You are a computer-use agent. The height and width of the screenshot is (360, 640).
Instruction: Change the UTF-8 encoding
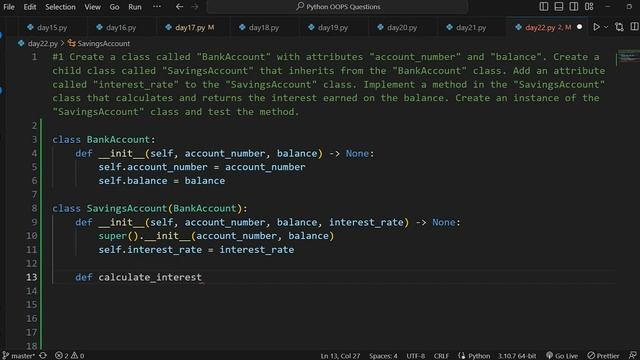(416, 356)
